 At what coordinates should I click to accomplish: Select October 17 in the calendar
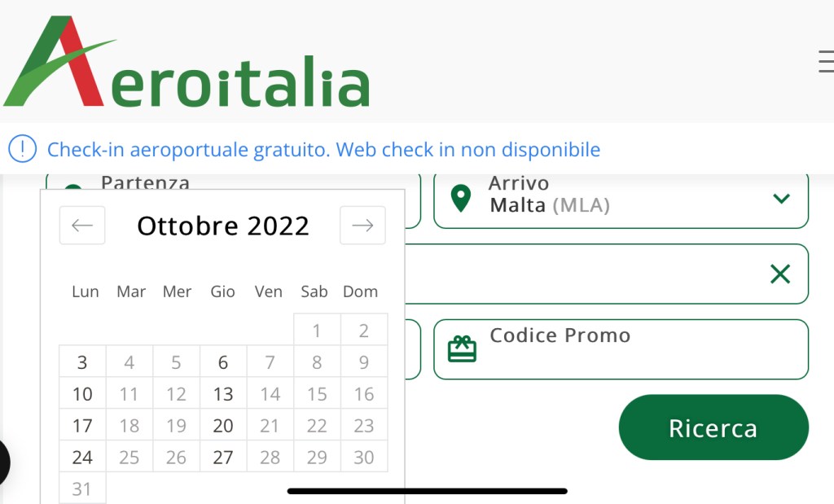tap(82, 425)
